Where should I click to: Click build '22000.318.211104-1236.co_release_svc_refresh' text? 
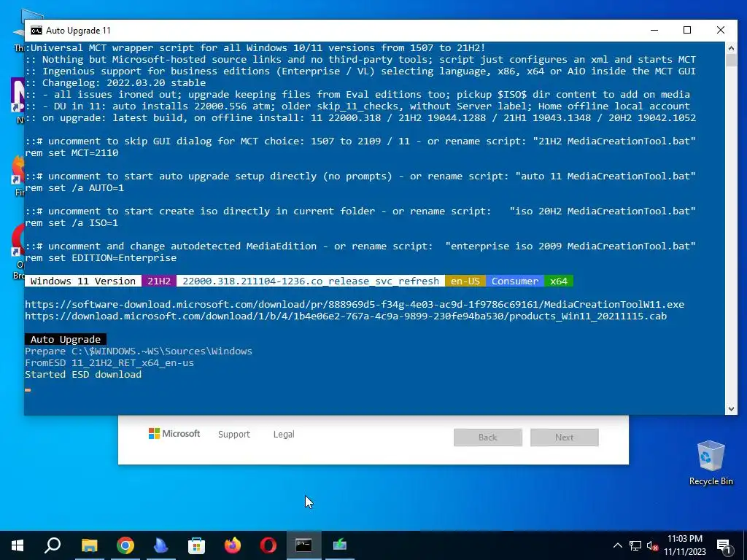311,281
